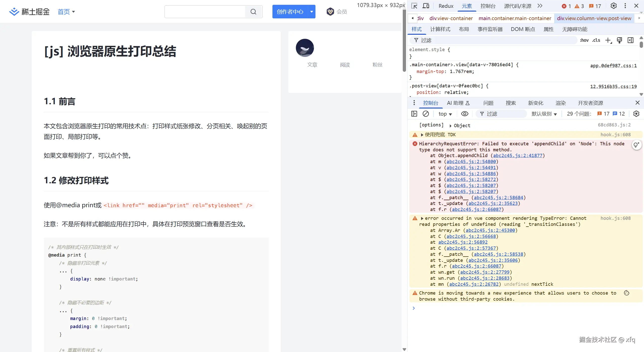This screenshot has height=352, width=644.
Task: Toggle the :hov pseudo-class pane
Action: [x=584, y=40]
